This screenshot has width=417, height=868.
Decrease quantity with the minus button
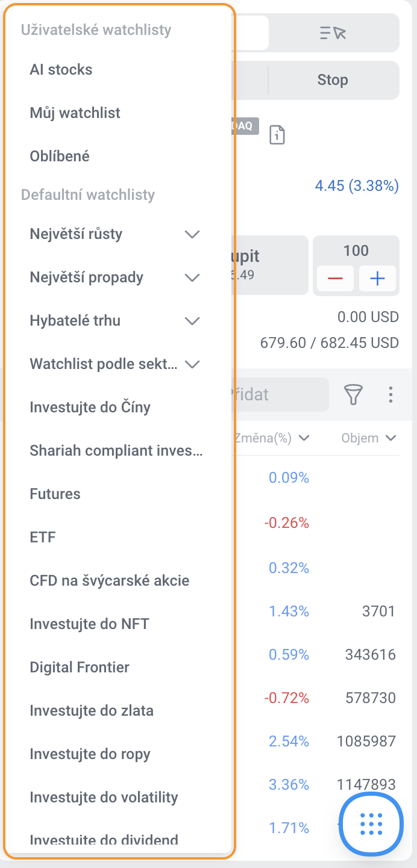coord(335,279)
